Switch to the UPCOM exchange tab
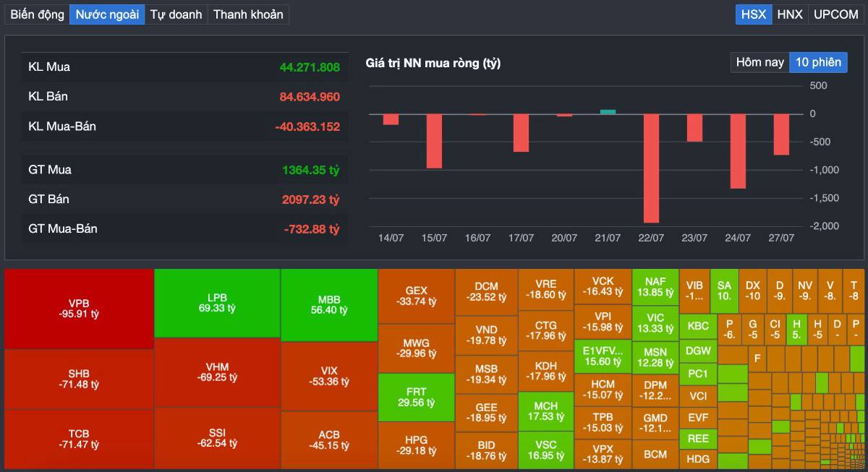 [x=835, y=14]
